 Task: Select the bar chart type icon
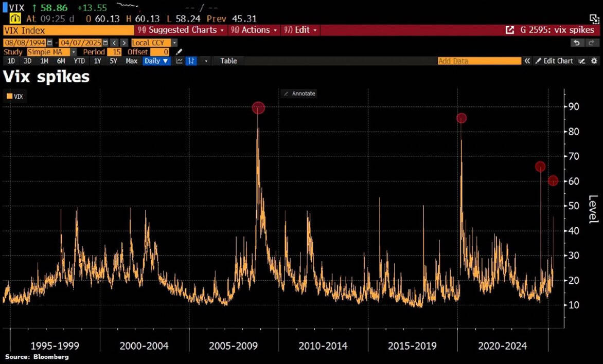coord(192,61)
